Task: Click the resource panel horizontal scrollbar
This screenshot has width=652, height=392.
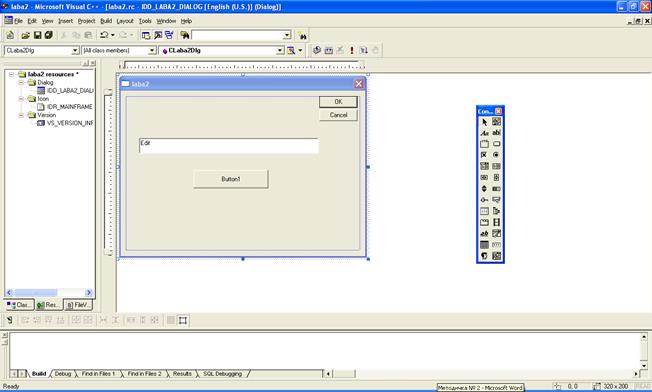Action: [49, 293]
